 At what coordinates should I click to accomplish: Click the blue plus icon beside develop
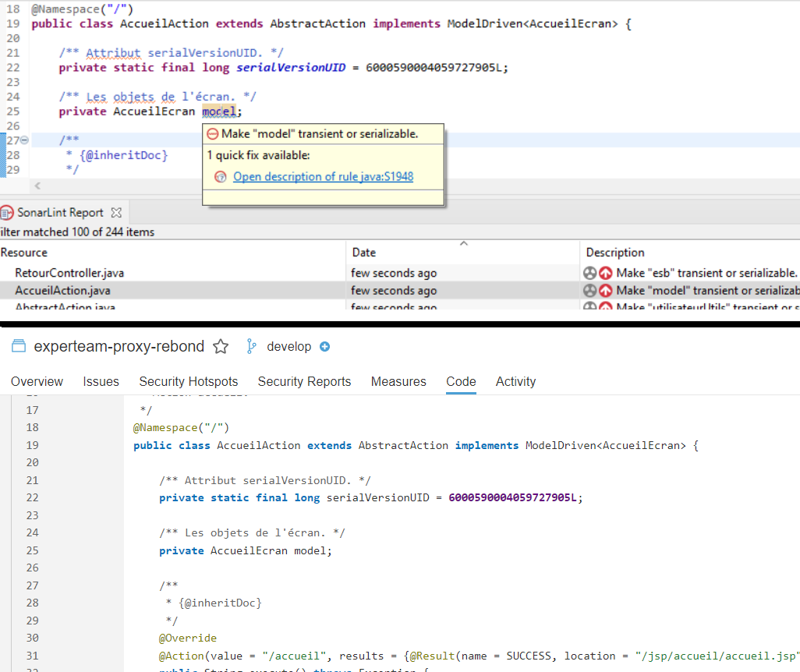(x=325, y=347)
